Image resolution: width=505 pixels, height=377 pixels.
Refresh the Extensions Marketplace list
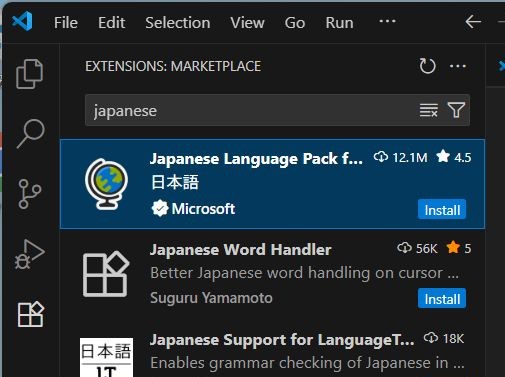tap(427, 66)
